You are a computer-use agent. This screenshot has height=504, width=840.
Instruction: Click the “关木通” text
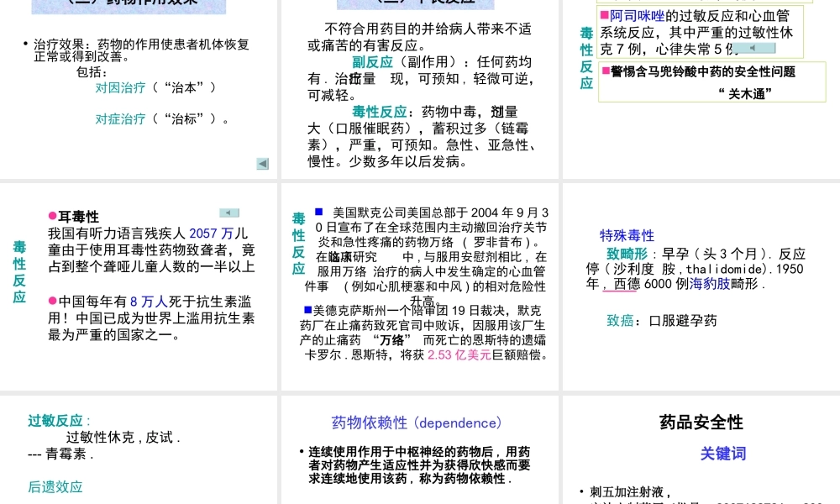click(744, 94)
